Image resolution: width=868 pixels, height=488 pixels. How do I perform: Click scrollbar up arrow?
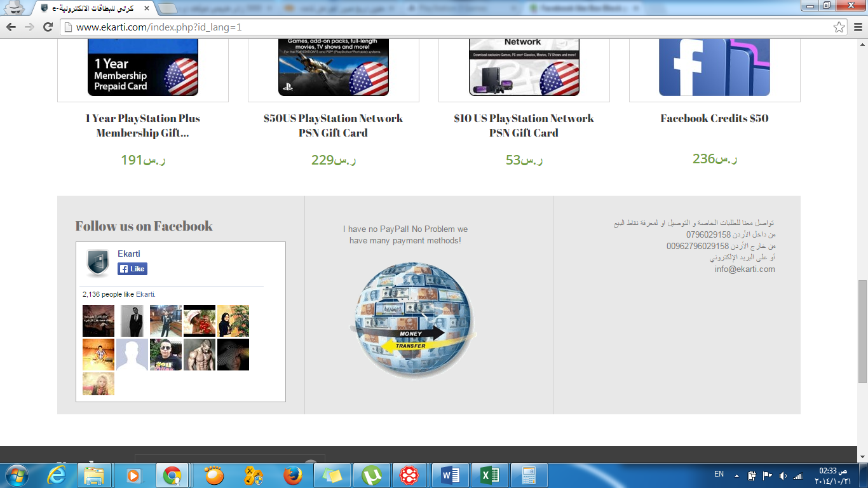(x=862, y=44)
